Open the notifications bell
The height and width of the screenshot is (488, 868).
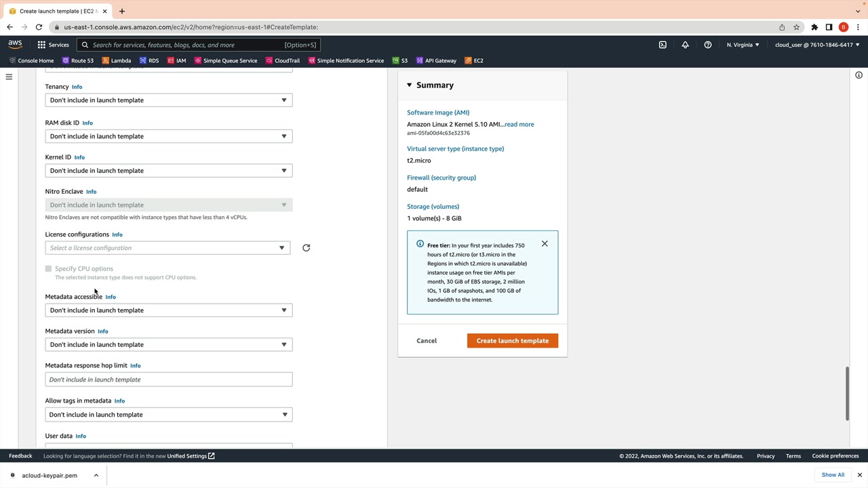[685, 45]
